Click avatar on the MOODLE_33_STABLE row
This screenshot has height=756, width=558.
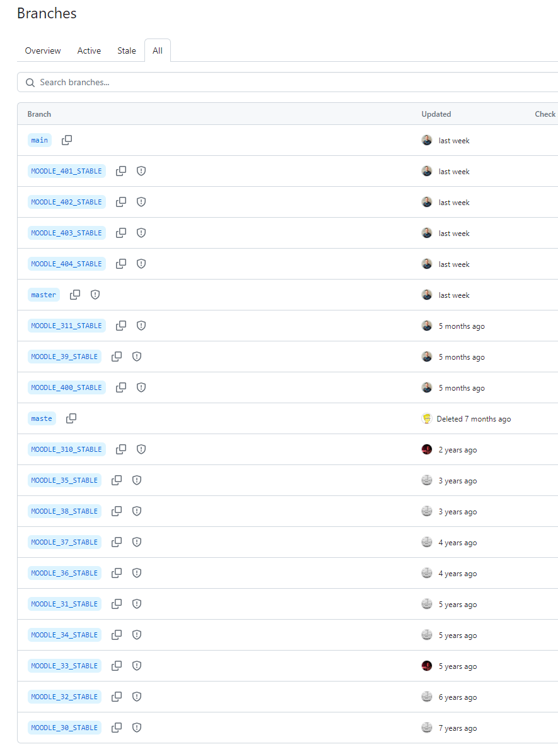[427, 666]
